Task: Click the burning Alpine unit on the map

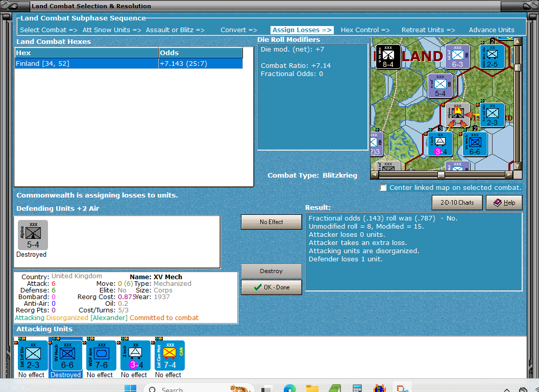Action: tap(457, 115)
